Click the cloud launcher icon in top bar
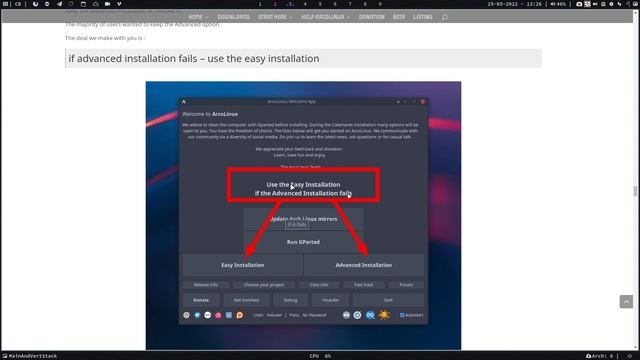This screenshot has height=360, width=640. [96, 4]
